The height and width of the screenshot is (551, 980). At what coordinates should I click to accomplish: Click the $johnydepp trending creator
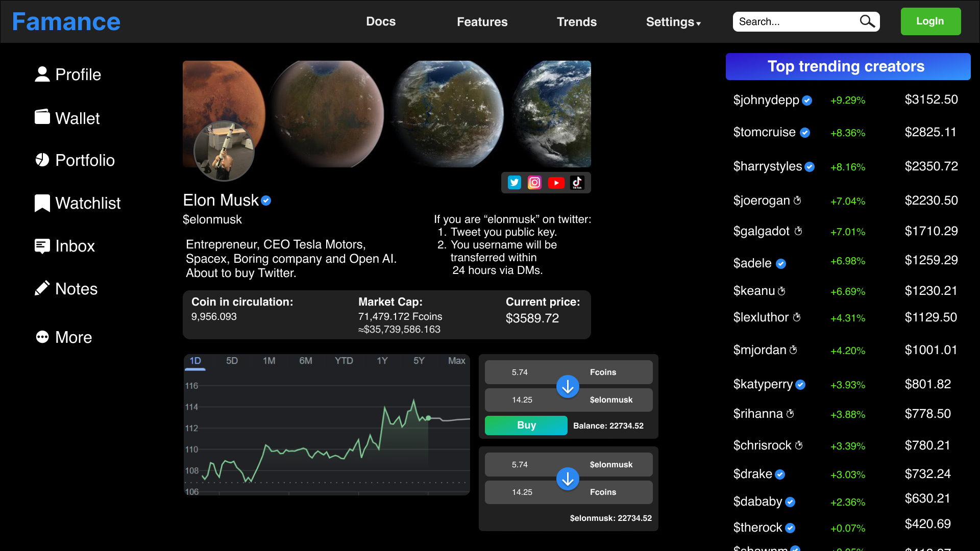(766, 100)
